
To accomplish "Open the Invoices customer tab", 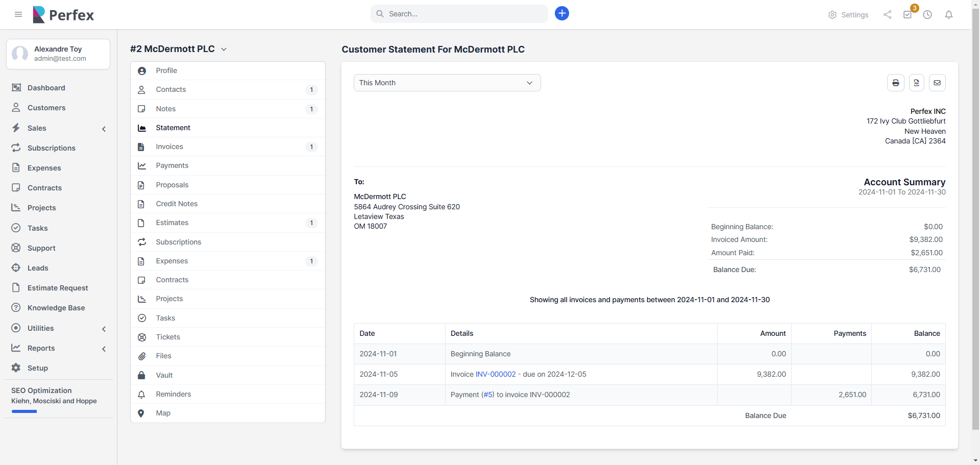I will [169, 146].
